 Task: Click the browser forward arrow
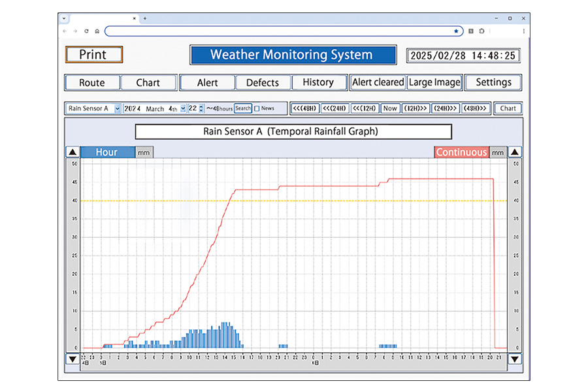[x=75, y=31]
